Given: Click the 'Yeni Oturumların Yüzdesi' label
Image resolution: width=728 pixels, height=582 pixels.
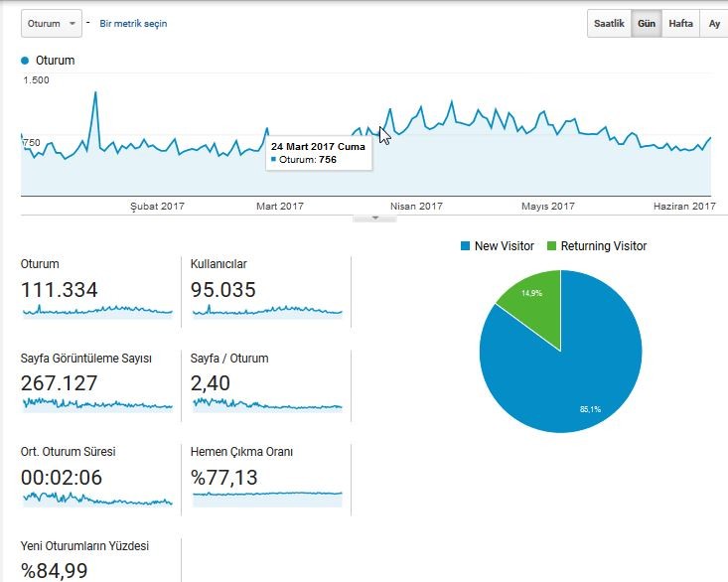Looking at the screenshot, I should 84,546.
